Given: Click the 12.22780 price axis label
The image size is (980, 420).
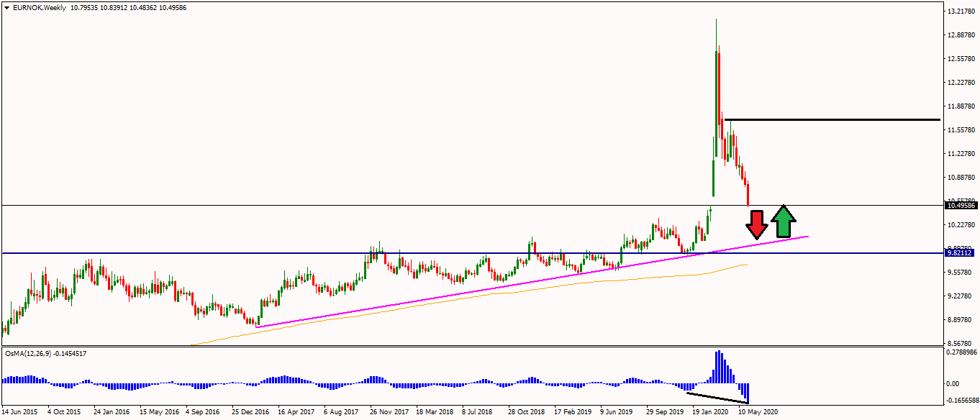Looking at the screenshot, I should pos(962,83).
